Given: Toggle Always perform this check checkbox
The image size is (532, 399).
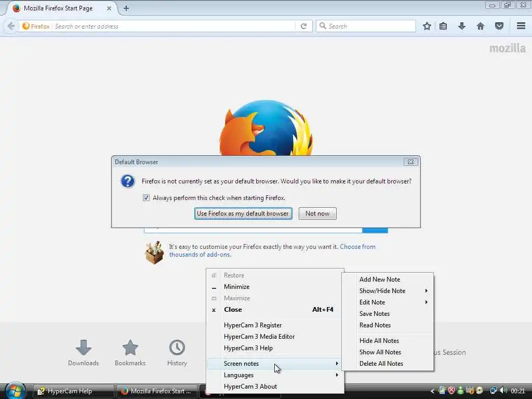Looking at the screenshot, I should coord(146,198).
